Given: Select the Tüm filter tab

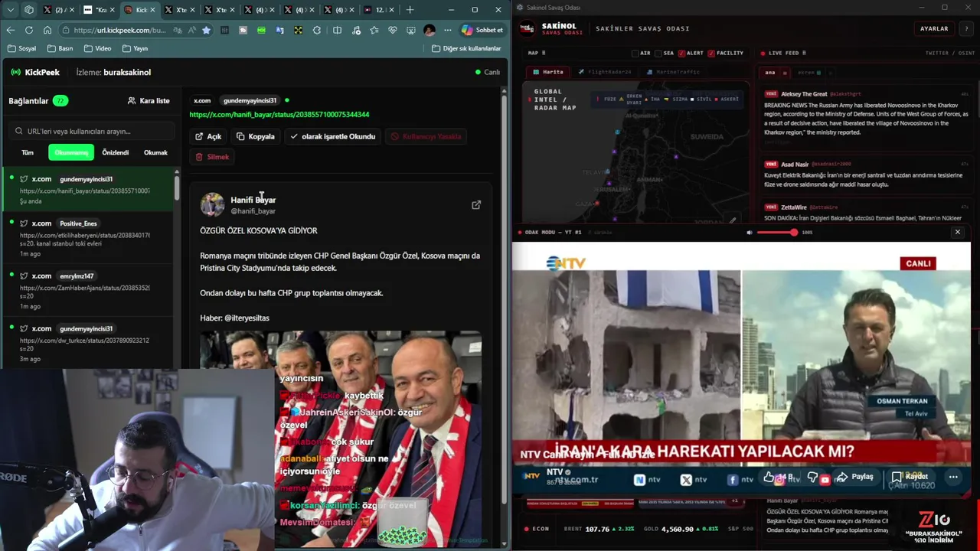Looking at the screenshot, I should tap(28, 152).
